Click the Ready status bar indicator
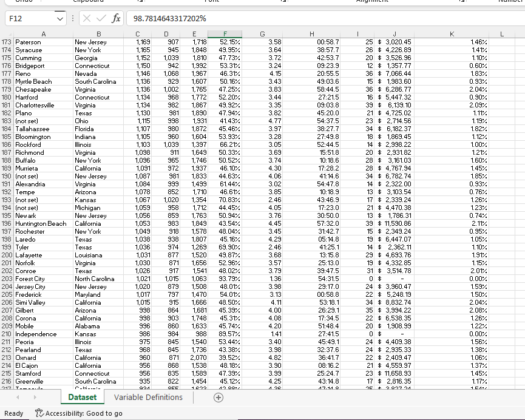 pos(14,413)
